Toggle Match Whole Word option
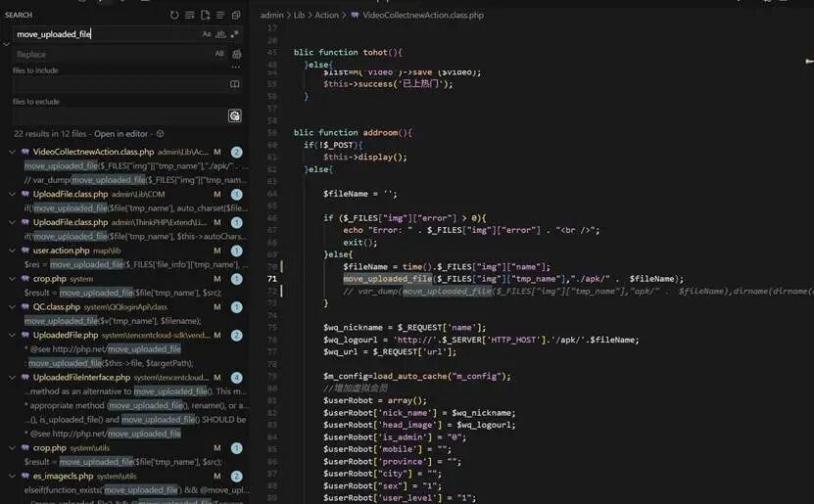 [x=220, y=34]
